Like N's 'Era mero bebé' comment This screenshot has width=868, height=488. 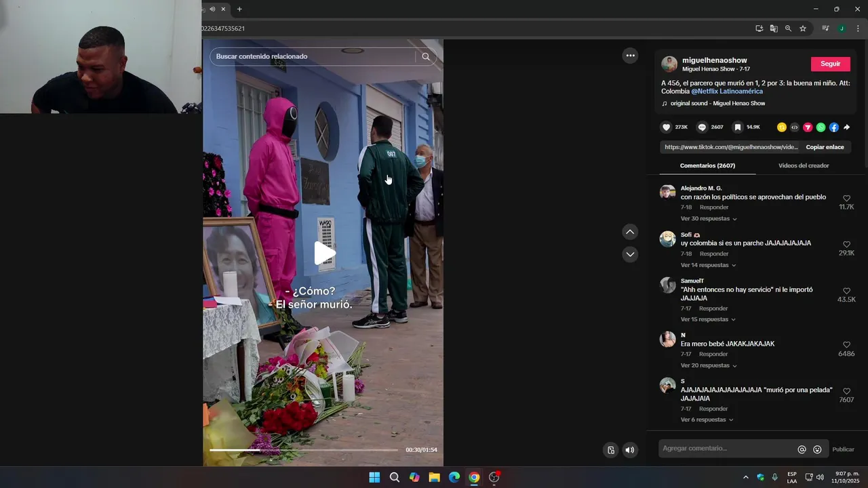click(846, 345)
